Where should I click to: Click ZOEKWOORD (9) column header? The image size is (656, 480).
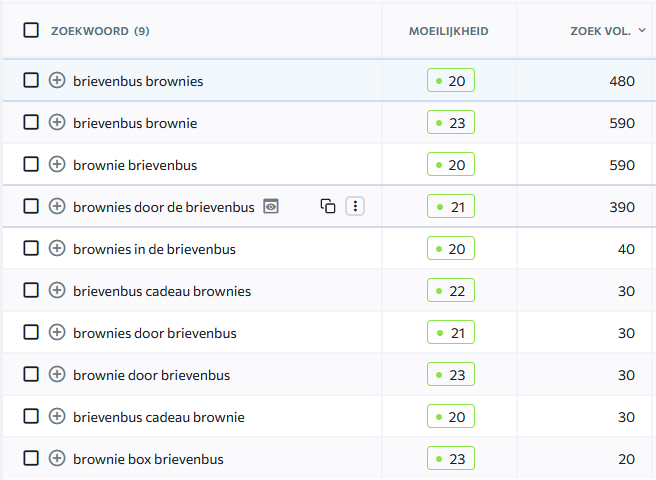point(100,31)
